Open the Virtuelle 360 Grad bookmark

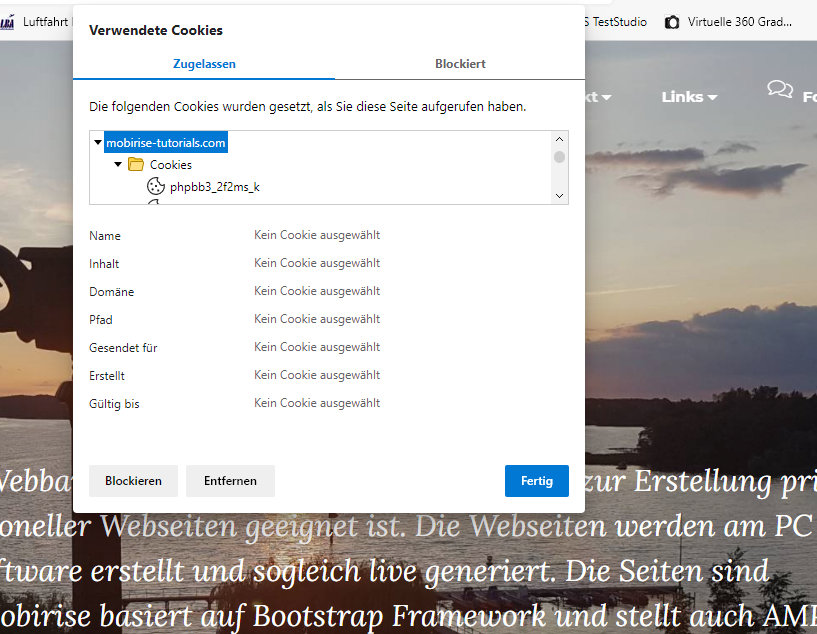click(740, 21)
